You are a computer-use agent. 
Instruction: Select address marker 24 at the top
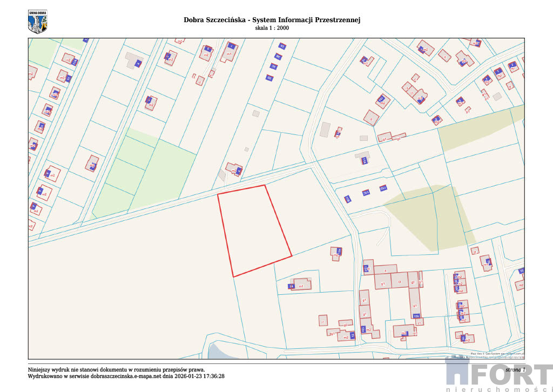tap(282, 46)
